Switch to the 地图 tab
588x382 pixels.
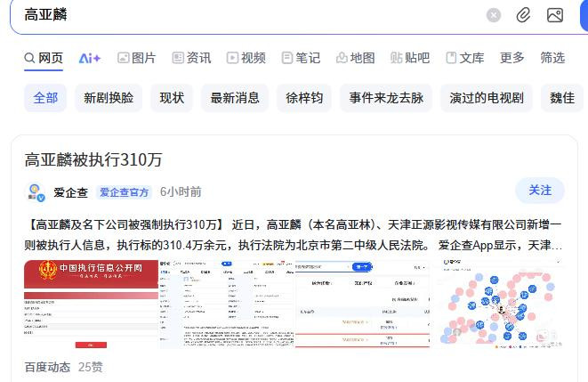coord(356,58)
